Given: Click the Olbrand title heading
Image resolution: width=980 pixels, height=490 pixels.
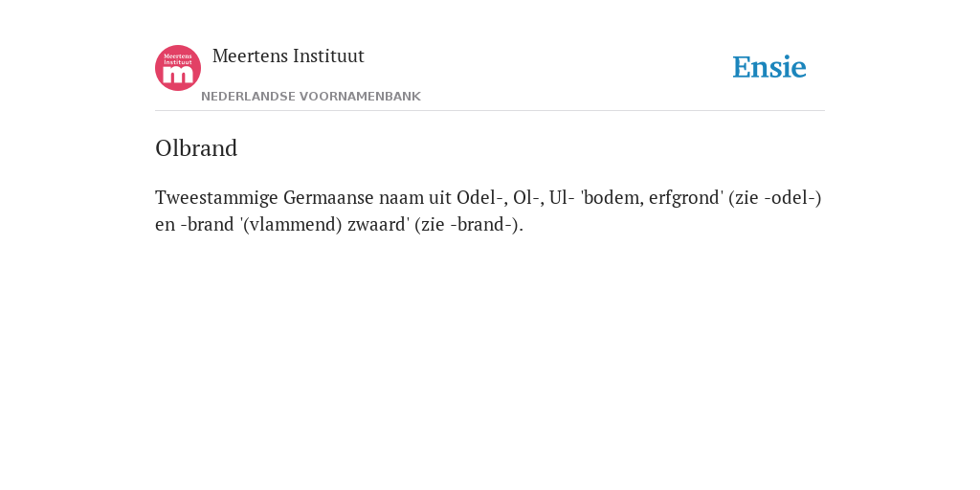Looking at the screenshot, I should pos(196,148).
